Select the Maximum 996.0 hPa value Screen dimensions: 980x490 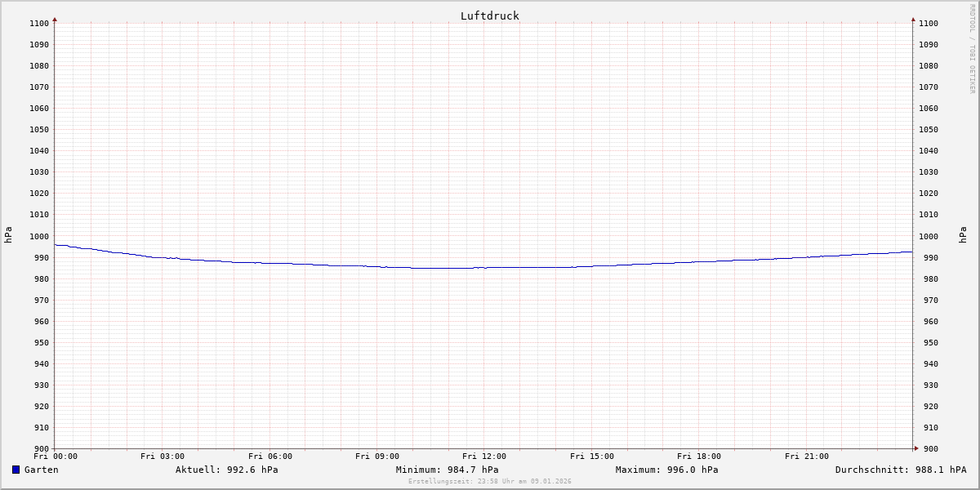(x=666, y=470)
